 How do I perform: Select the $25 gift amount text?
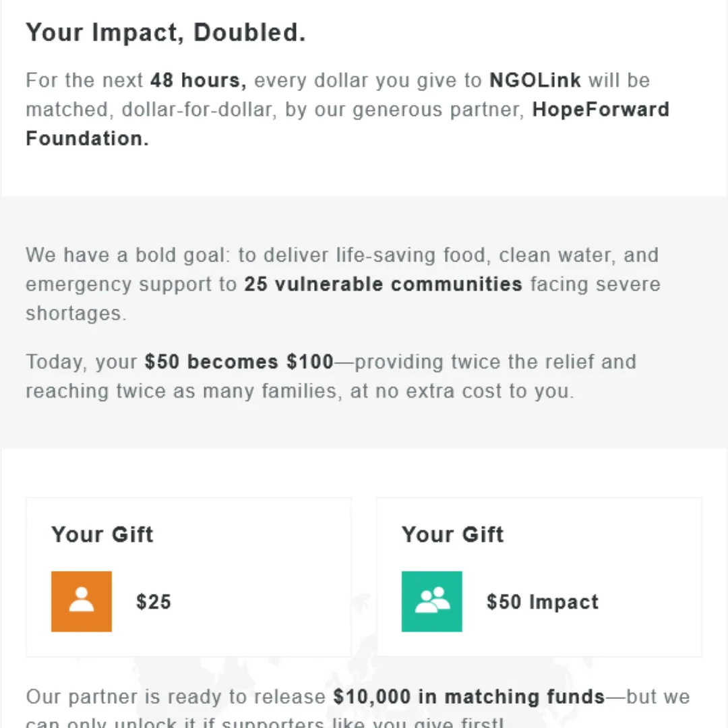click(154, 602)
